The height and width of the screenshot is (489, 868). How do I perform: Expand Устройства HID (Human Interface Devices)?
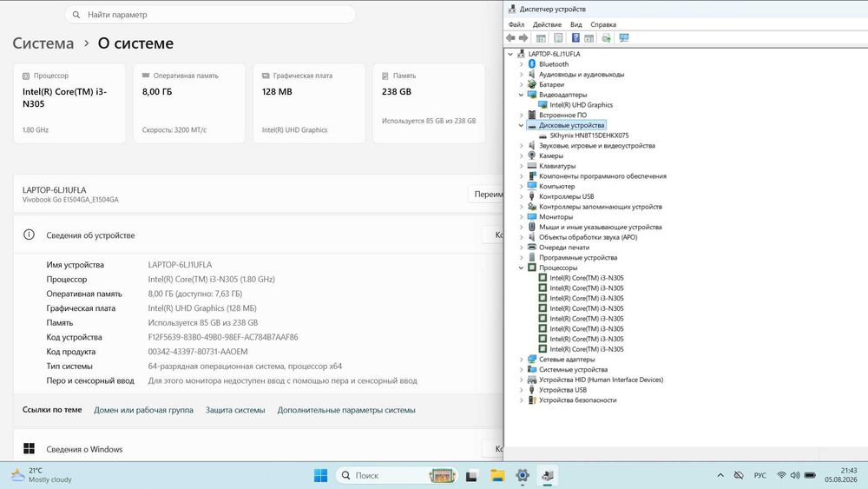coord(521,380)
